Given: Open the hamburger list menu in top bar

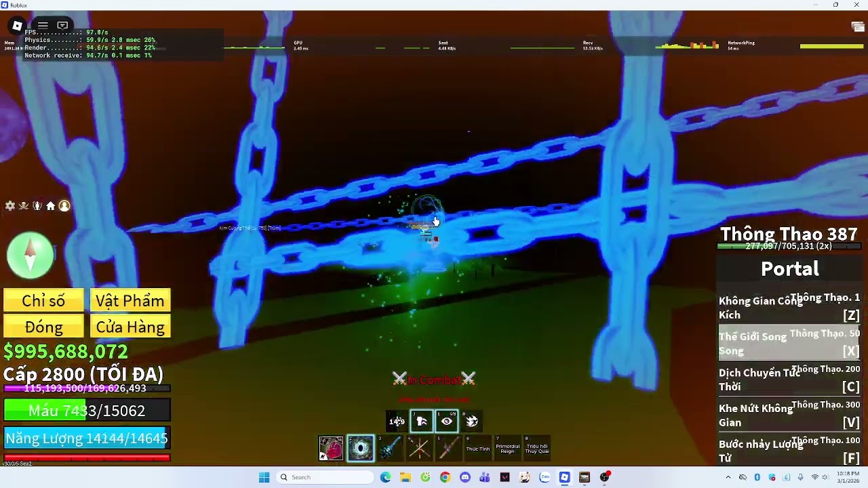Looking at the screenshot, I should tap(43, 26).
